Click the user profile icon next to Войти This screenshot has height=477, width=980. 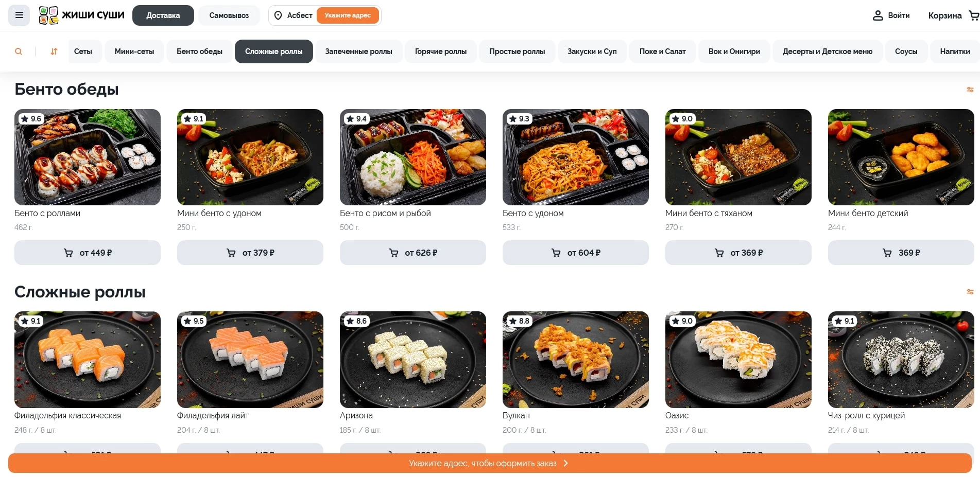point(878,15)
